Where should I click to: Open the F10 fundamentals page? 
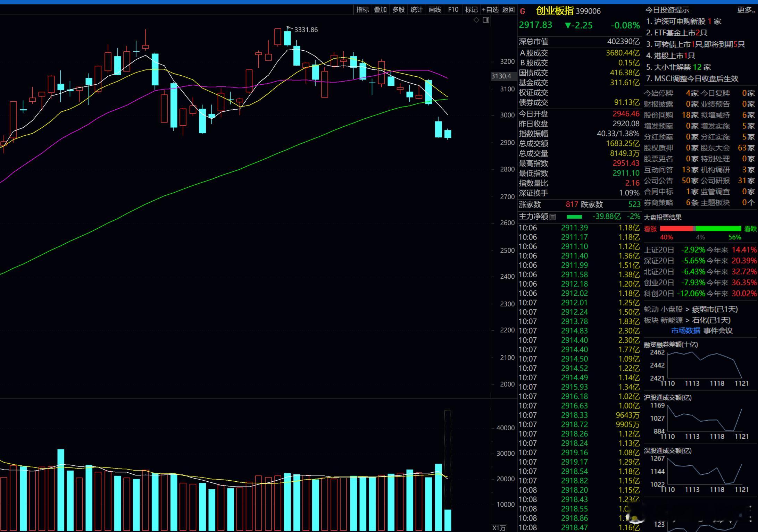coord(453,10)
